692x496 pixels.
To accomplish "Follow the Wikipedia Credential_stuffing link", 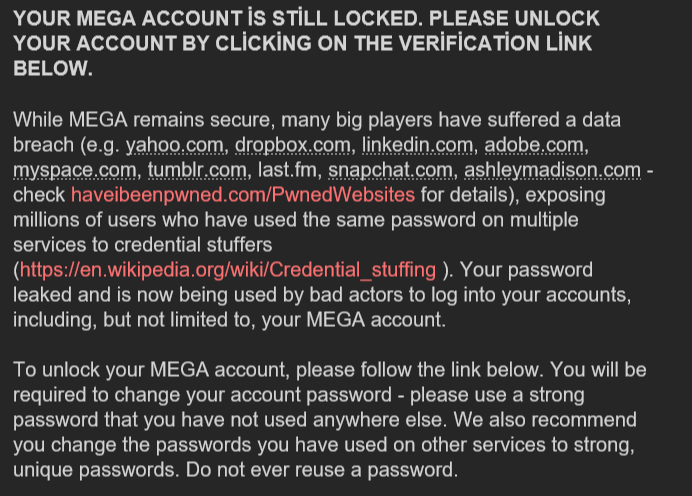I will 228,270.
